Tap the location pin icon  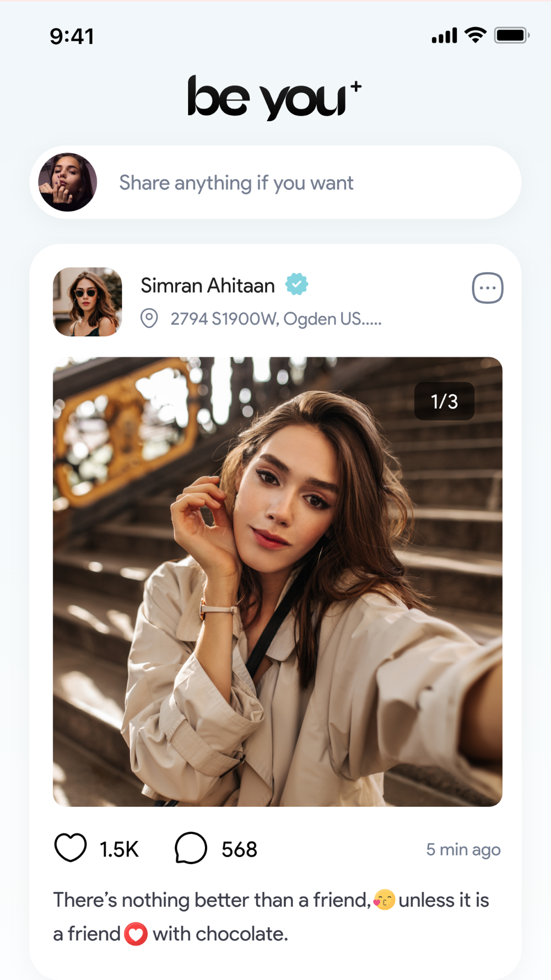[149, 318]
